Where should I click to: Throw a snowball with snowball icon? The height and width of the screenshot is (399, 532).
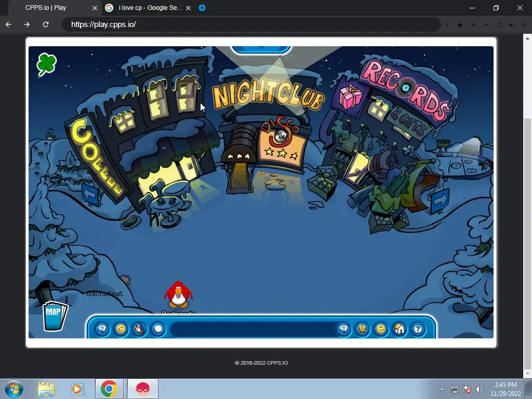pyautogui.click(x=158, y=329)
